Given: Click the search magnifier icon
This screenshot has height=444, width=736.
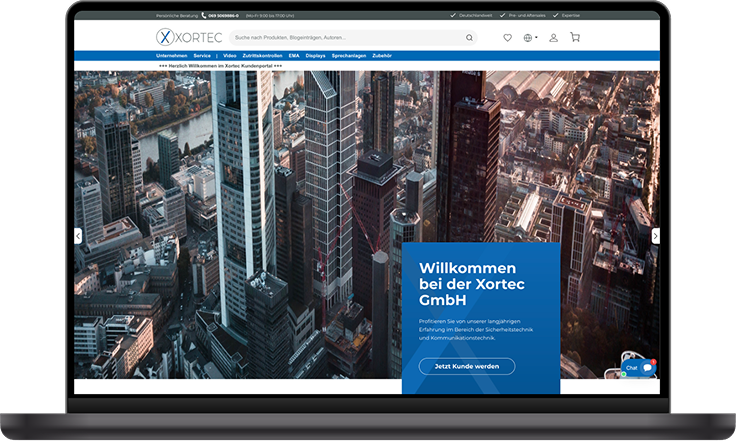Looking at the screenshot, I should 469,38.
